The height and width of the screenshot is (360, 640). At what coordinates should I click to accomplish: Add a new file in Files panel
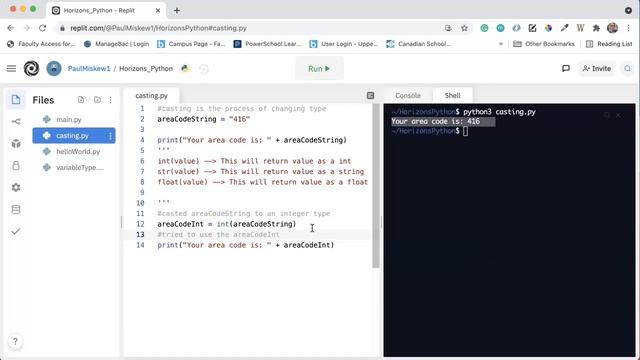coord(81,100)
